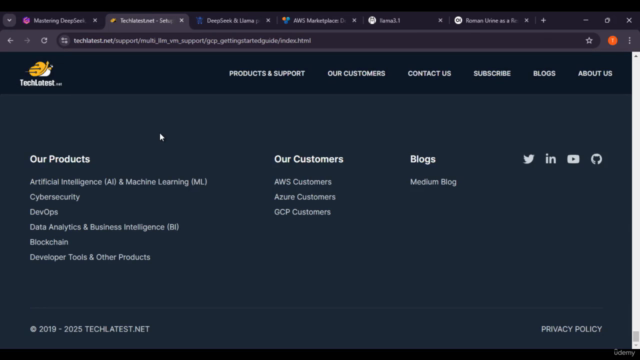
Task: Click the page vertical scrollbar thumb
Action: coord(636,336)
